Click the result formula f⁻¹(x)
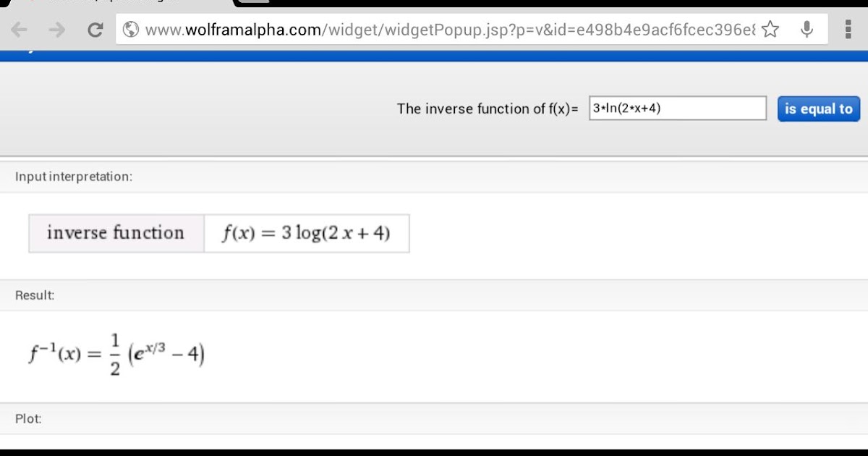The width and height of the screenshot is (868, 456). 116,354
